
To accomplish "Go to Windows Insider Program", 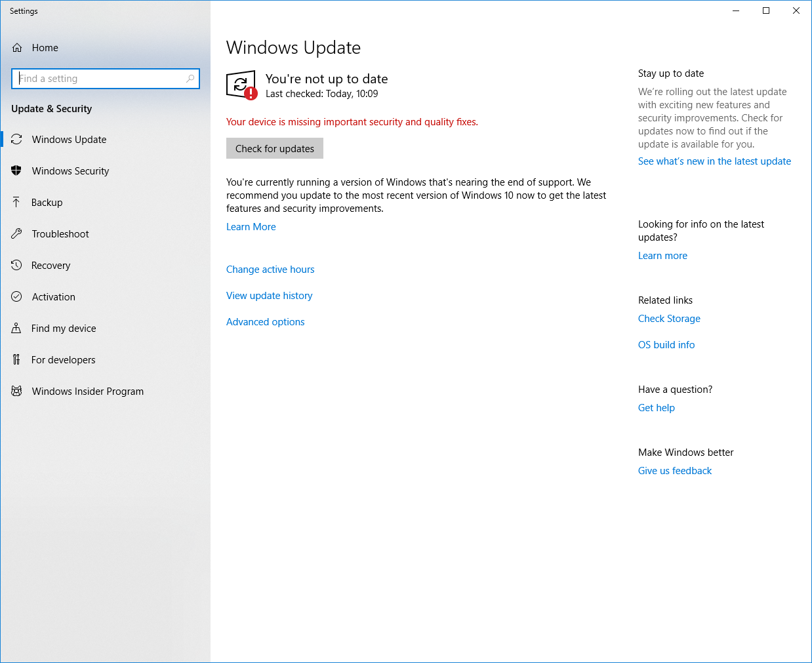I will point(106,392).
